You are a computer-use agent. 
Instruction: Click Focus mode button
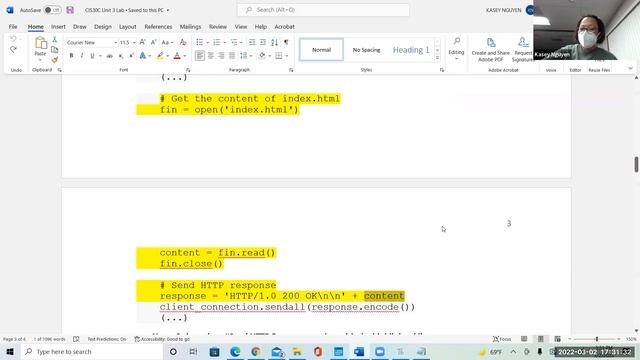click(502, 339)
